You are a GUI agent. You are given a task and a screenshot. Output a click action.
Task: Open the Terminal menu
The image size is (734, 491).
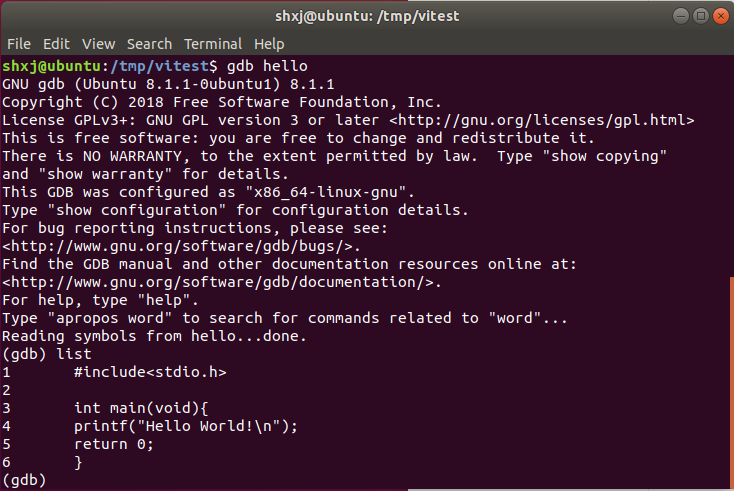[x=213, y=44]
